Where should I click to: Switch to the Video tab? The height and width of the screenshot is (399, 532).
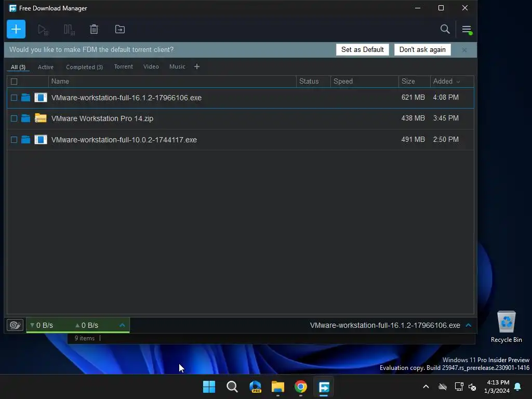151,66
